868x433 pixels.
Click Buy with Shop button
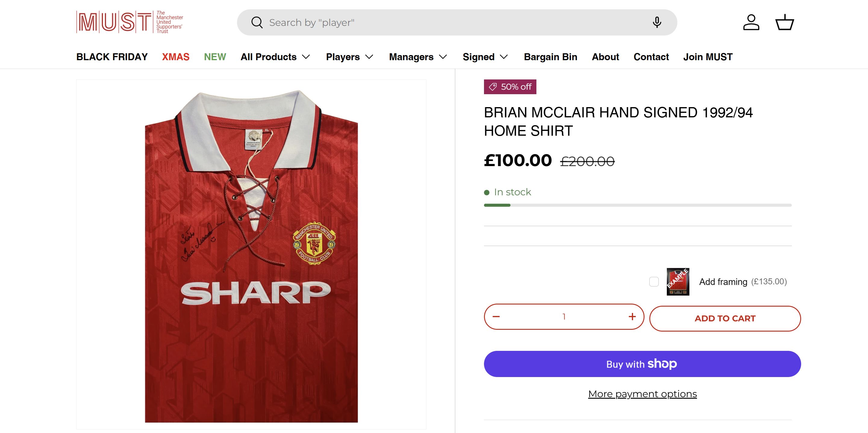pyautogui.click(x=642, y=364)
